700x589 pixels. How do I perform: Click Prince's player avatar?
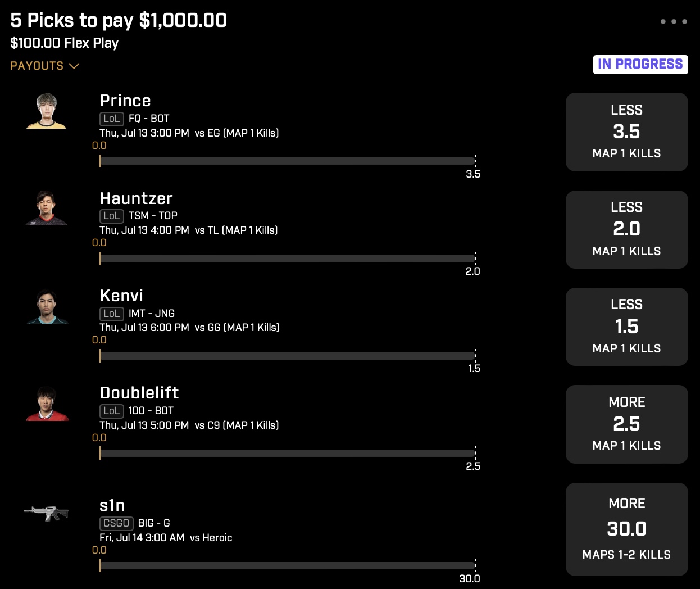(x=47, y=111)
